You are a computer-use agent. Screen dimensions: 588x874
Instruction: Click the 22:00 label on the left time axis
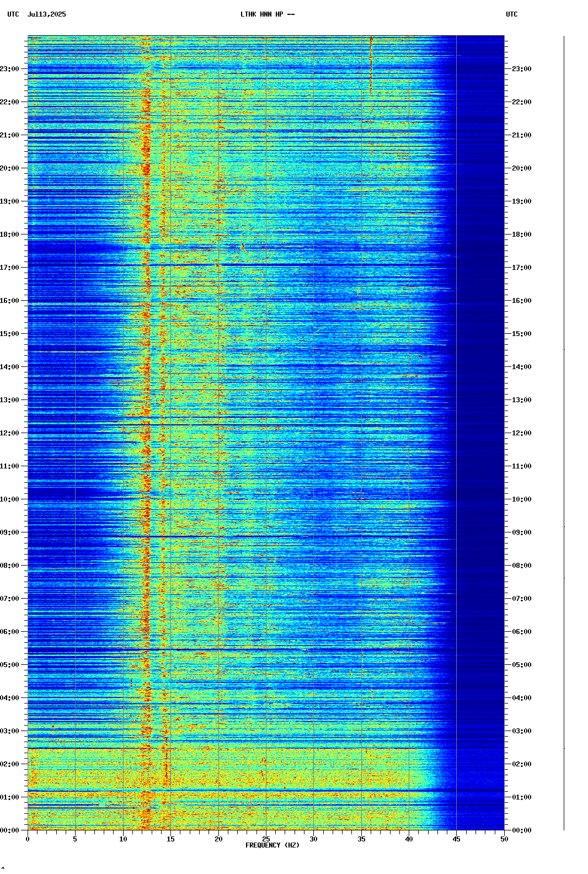(9, 102)
